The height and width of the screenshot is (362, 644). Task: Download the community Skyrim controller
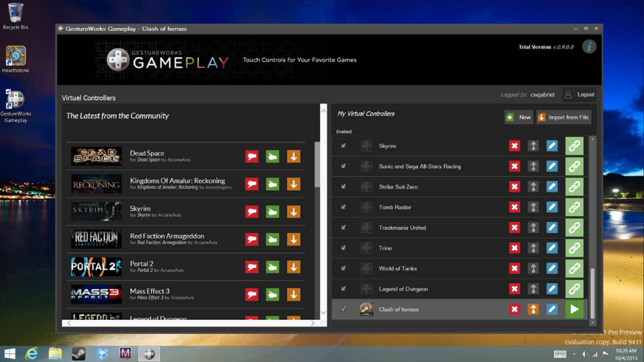(293, 212)
